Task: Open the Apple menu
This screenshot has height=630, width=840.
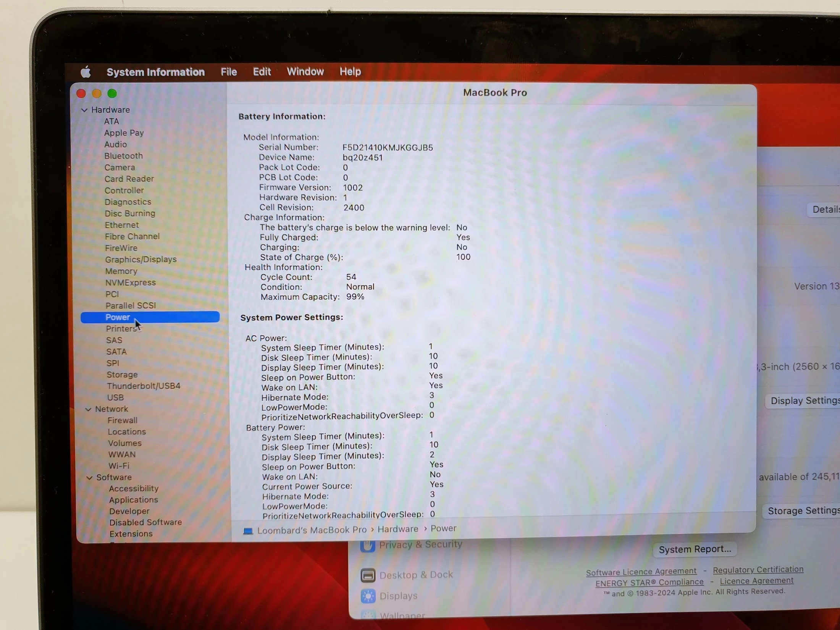Action: point(86,72)
